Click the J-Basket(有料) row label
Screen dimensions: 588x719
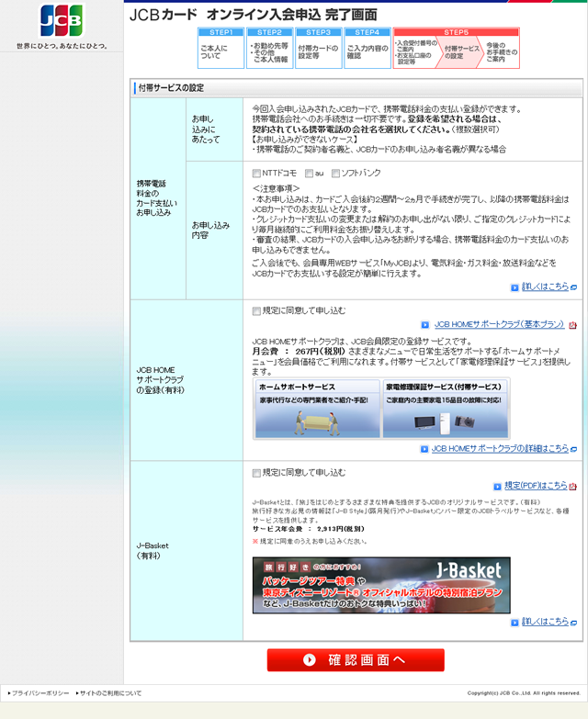pos(153,551)
